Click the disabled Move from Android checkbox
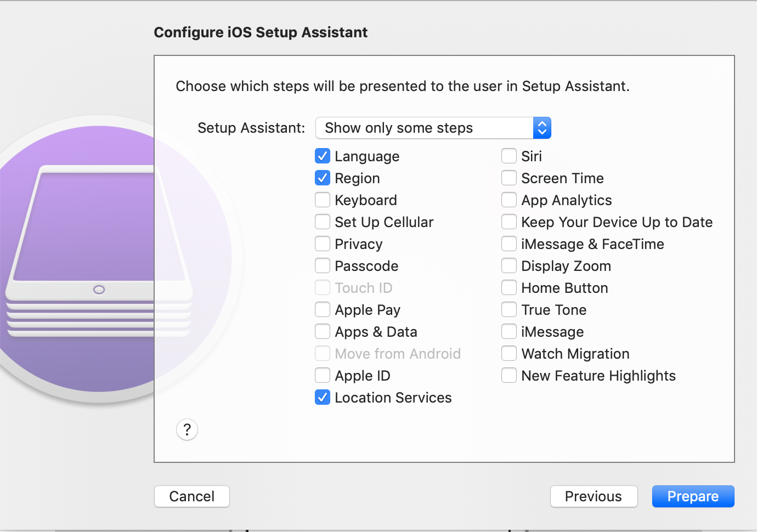The height and width of the screenshot is (532, 757). point(323,354)
